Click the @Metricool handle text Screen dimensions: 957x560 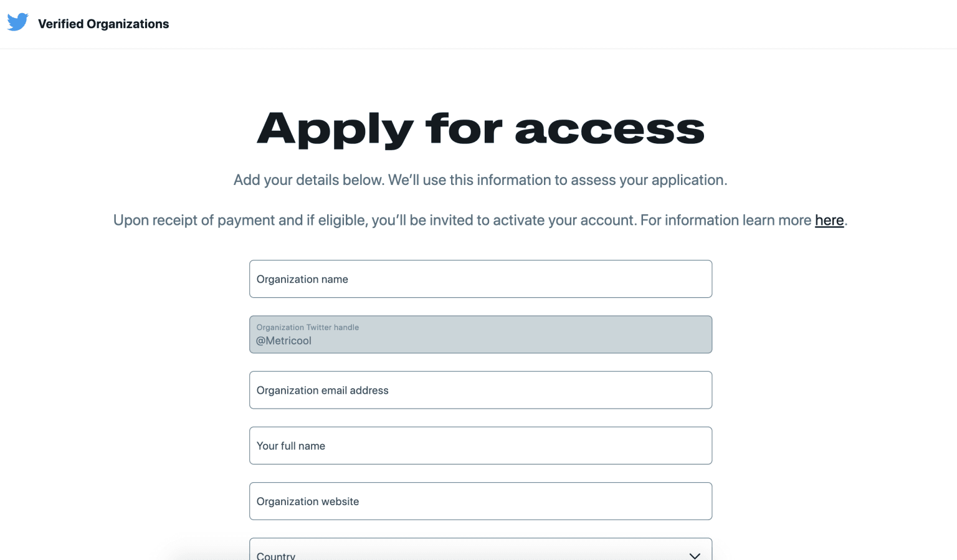click(284, 341)
